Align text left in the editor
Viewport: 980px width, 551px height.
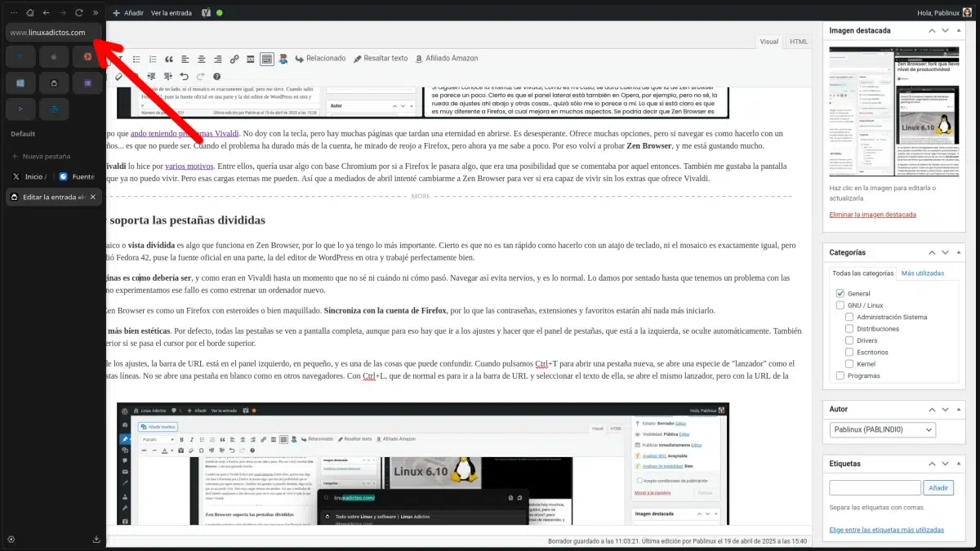click(185, 60)
